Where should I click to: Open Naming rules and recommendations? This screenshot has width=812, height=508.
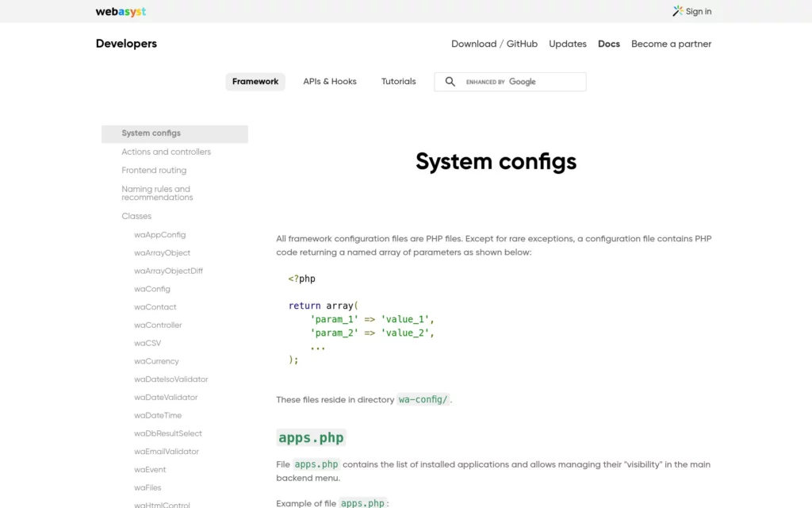click(x=157, y=194)
